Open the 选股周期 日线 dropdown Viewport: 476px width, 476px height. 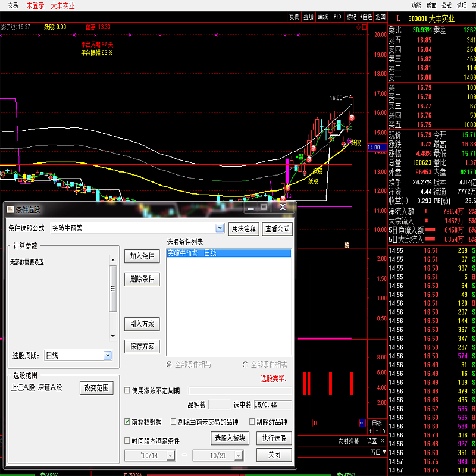(x=108, y=355)
